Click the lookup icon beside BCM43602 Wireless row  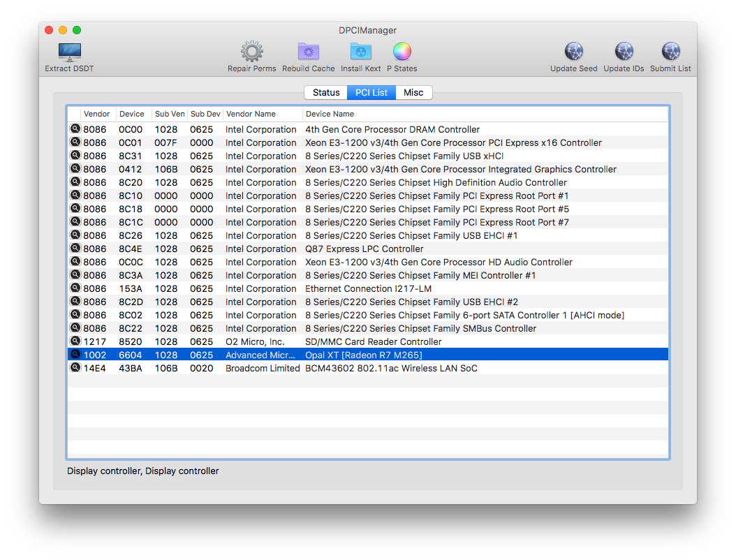click(x=75, y=368)
